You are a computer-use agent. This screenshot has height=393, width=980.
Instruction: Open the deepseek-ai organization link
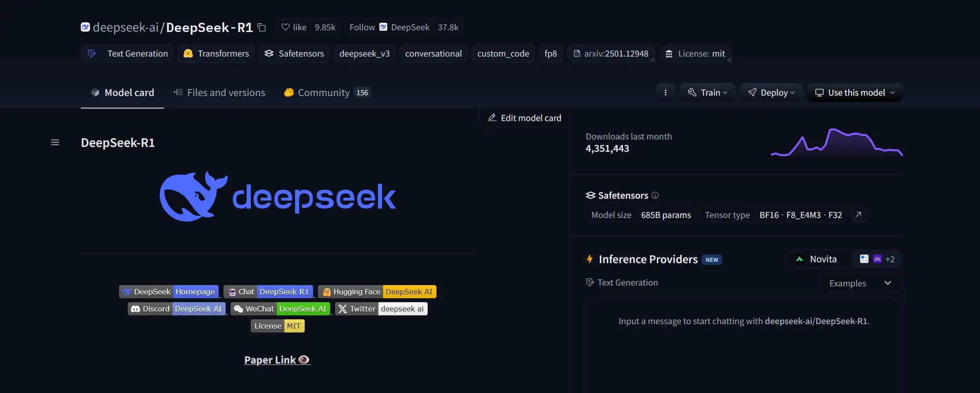point(126,27)
